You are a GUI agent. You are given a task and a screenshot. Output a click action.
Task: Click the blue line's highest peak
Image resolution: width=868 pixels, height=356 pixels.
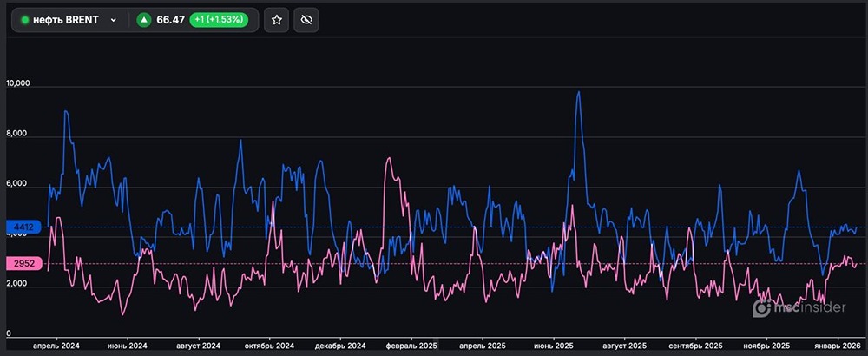tap(579, 92)
